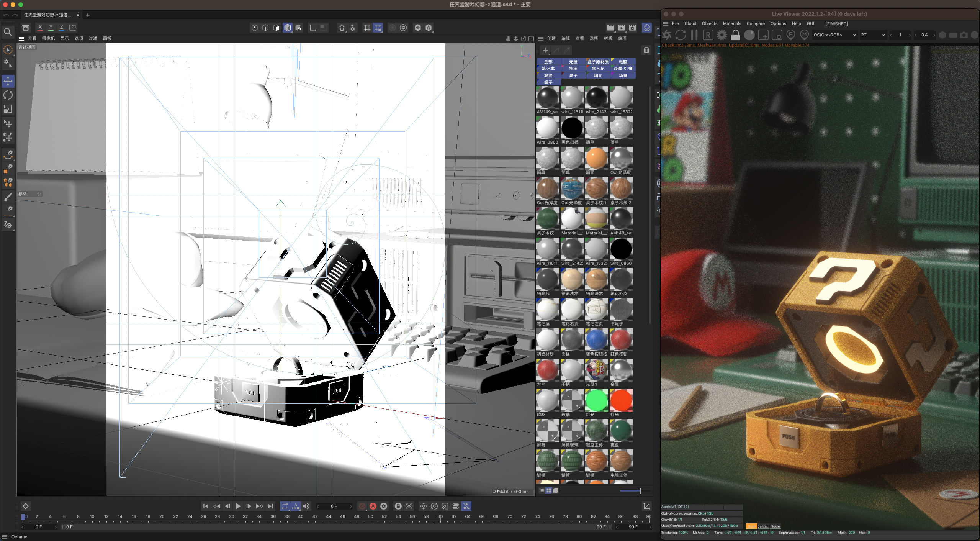Click the pick focus F pin icon
The height and width of the screenshot is (541, 980).
point(790,35)
